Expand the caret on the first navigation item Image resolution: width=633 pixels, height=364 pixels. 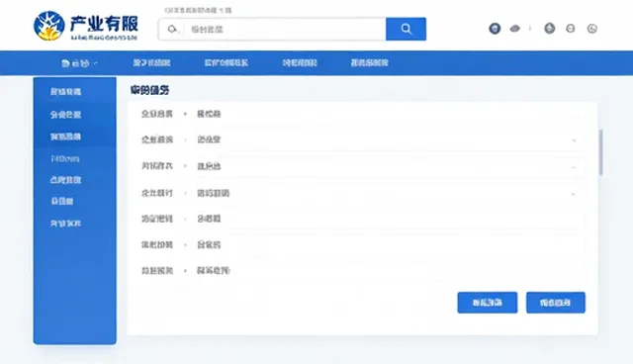[95, 63]
